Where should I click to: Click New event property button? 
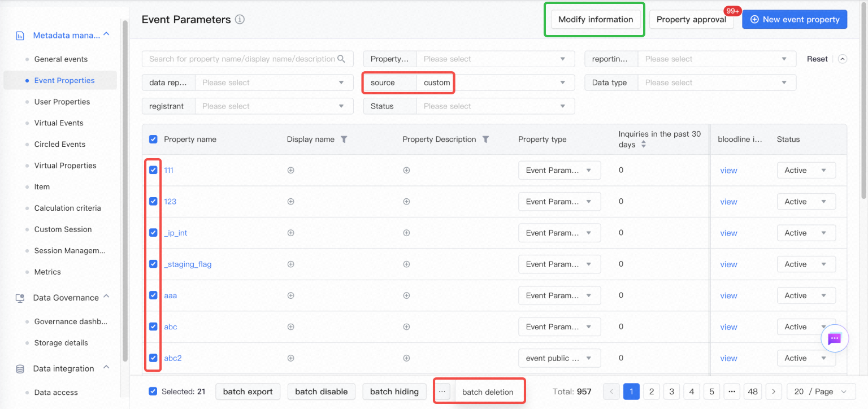tap(795, 19)
